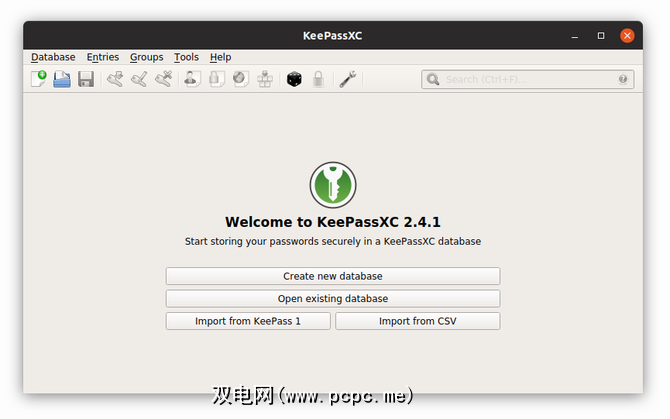Click the KeePassXC title bar text

coord(332,36)
